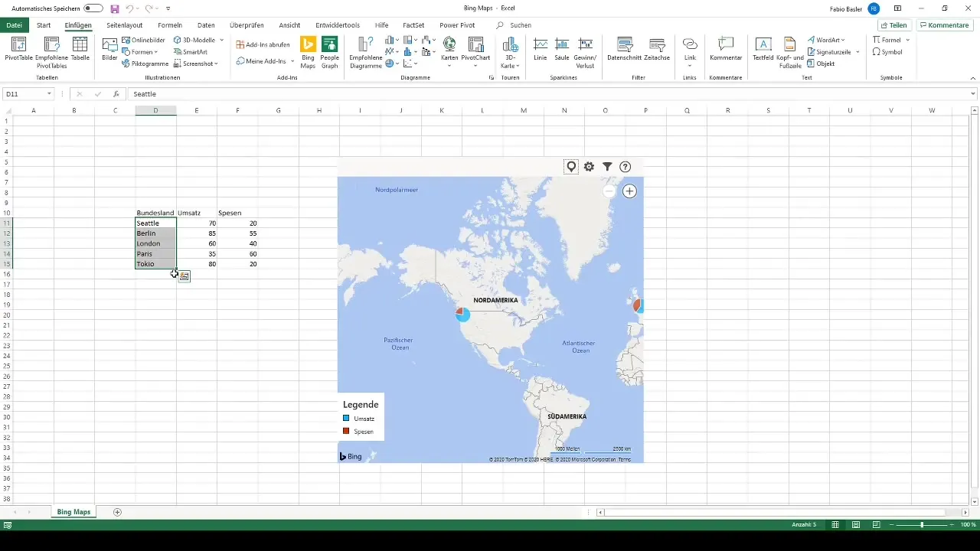The image size is (980, 551).
Task: Switch to the Daten tab
Action: click(x=206, y=25)
